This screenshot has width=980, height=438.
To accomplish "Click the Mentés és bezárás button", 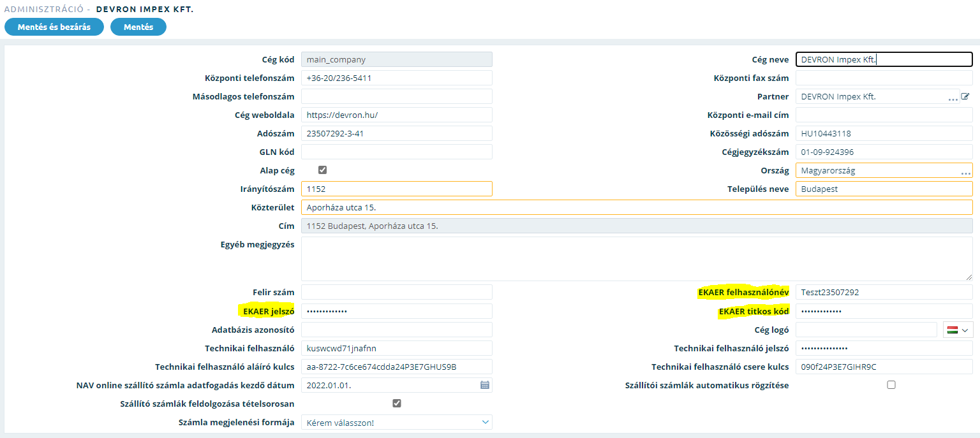I will tap(54, 27).
